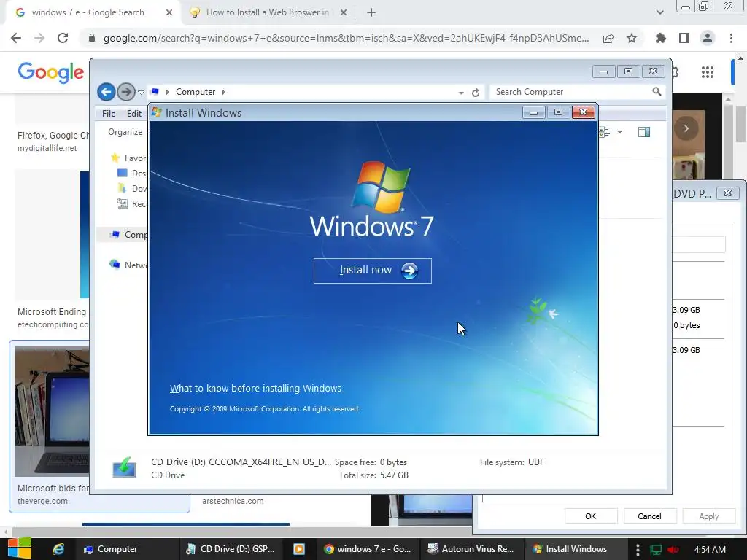
Task: Switch to How to Install a Web Browser tab
Action: pos(268,12)
